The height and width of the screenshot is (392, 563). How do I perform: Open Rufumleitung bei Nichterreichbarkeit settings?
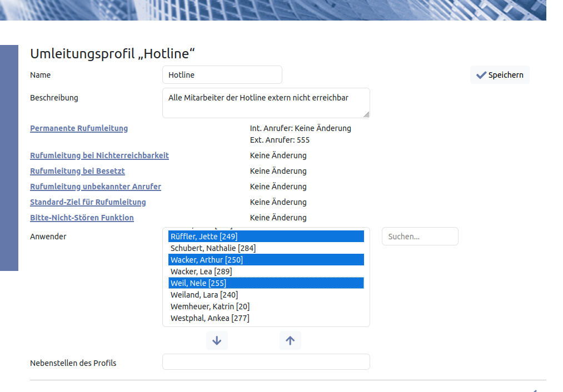(x=99, y=155)
